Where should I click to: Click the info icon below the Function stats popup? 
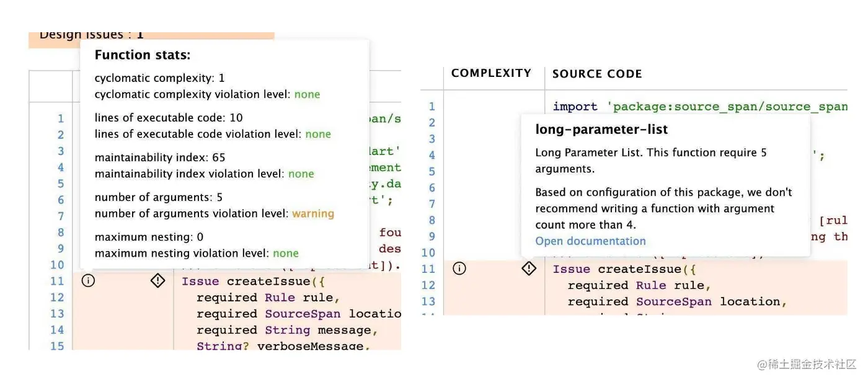click(x=89, y=281)
